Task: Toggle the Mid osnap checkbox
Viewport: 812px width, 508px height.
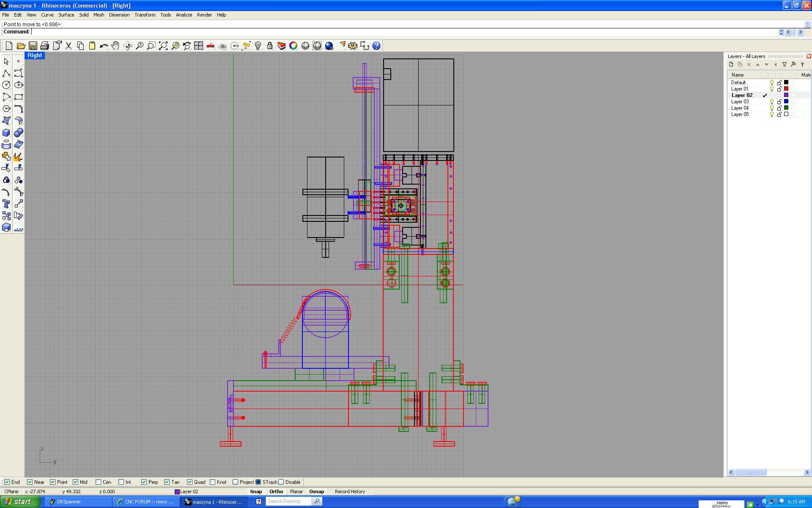Action: (x=76, y=482)
